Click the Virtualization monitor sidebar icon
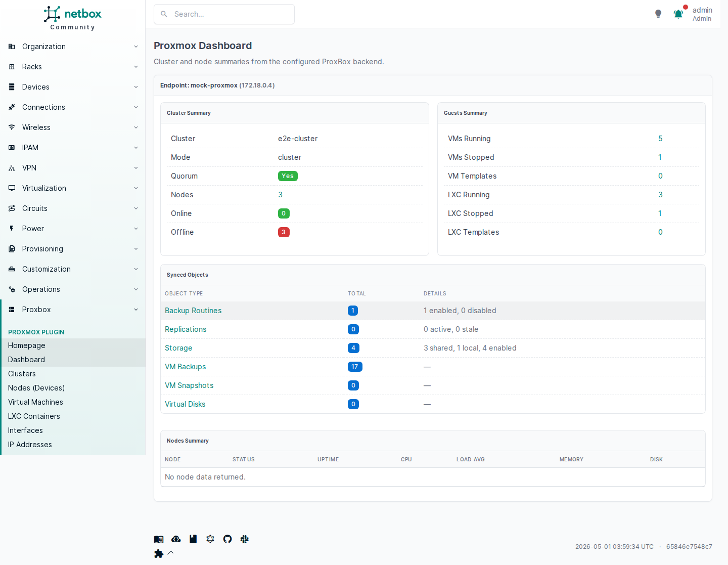 (12, 188)
